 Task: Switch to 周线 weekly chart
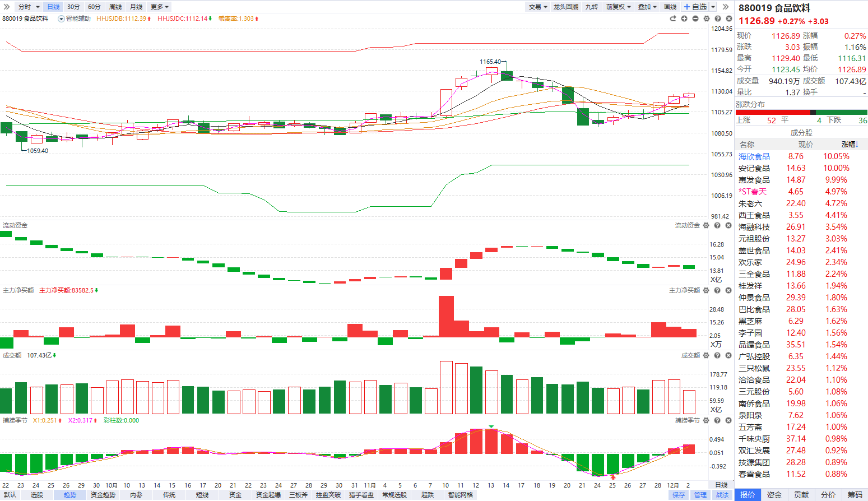point(115,7)
